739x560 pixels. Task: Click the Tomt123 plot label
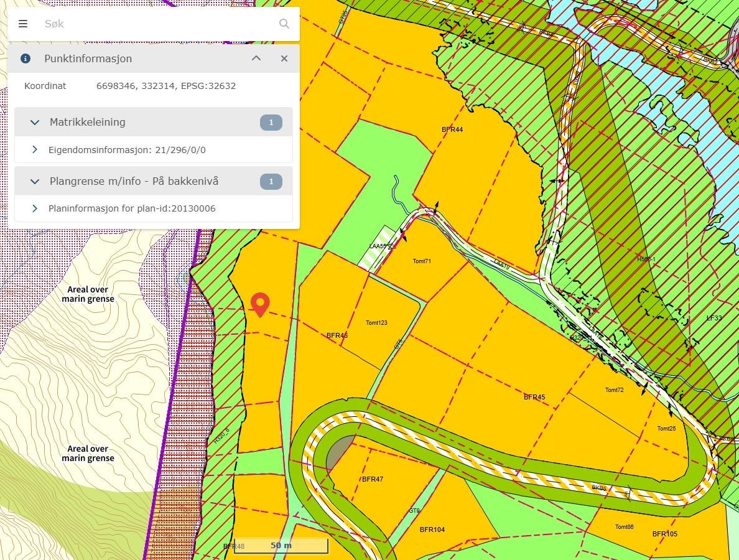[x=376, y=323]
